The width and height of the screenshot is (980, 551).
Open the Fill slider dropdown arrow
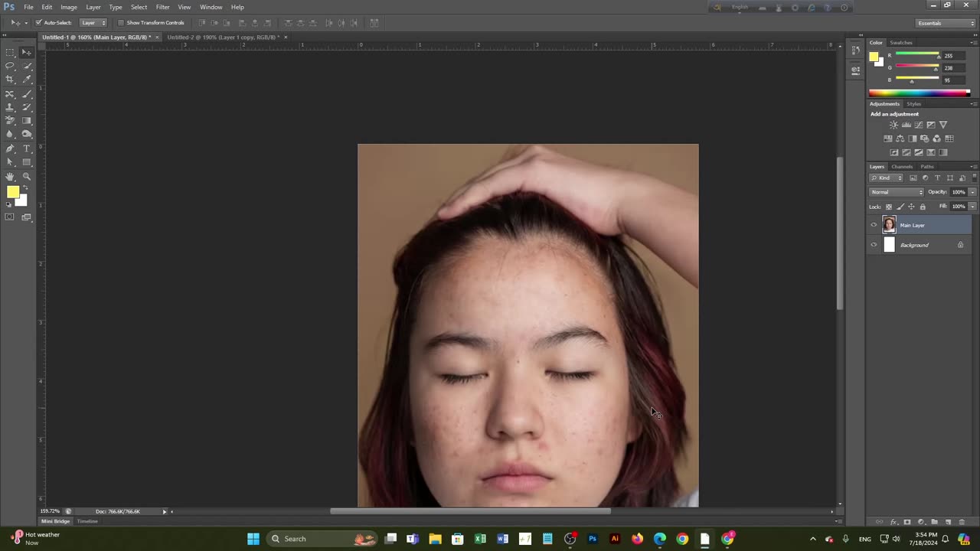973,207
